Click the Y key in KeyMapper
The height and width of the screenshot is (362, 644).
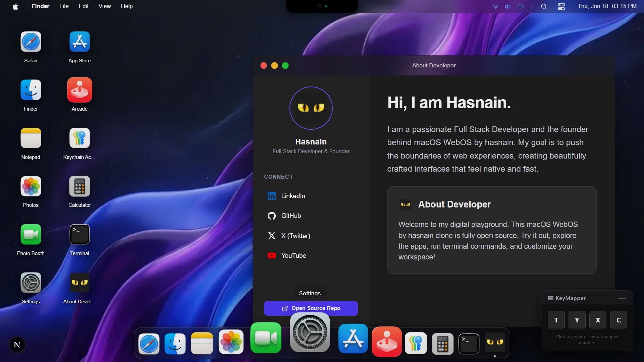[x=577, y=320]
